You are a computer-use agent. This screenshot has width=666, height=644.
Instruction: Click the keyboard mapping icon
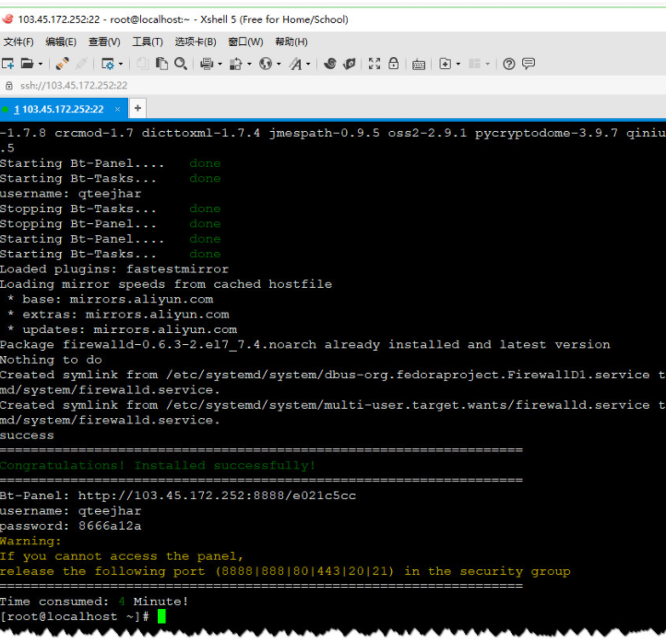[x=419, y=64]
